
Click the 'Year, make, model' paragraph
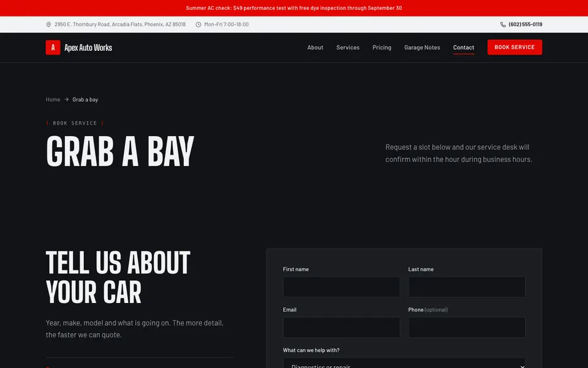click(135, 329)
